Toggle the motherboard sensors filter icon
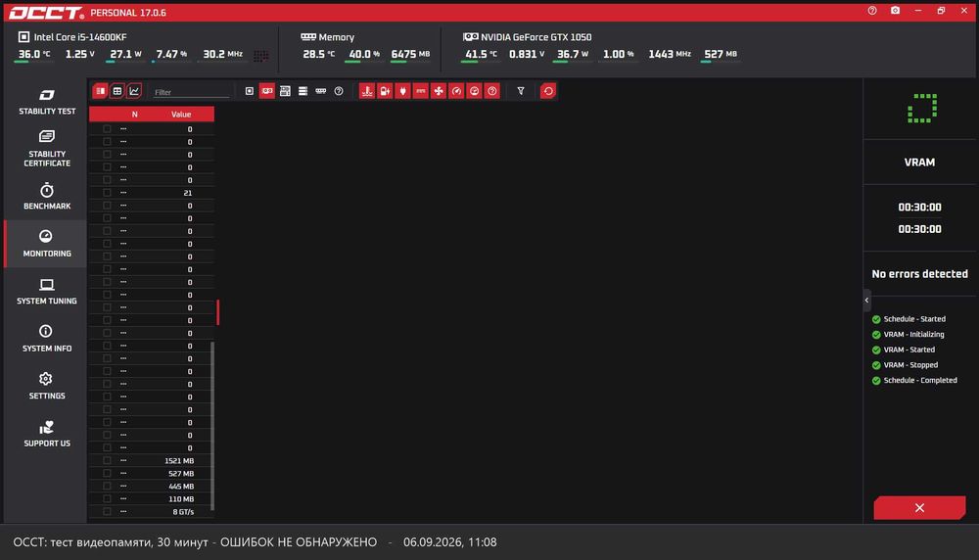Screen dimensions: 979x560 coord(285,91)
